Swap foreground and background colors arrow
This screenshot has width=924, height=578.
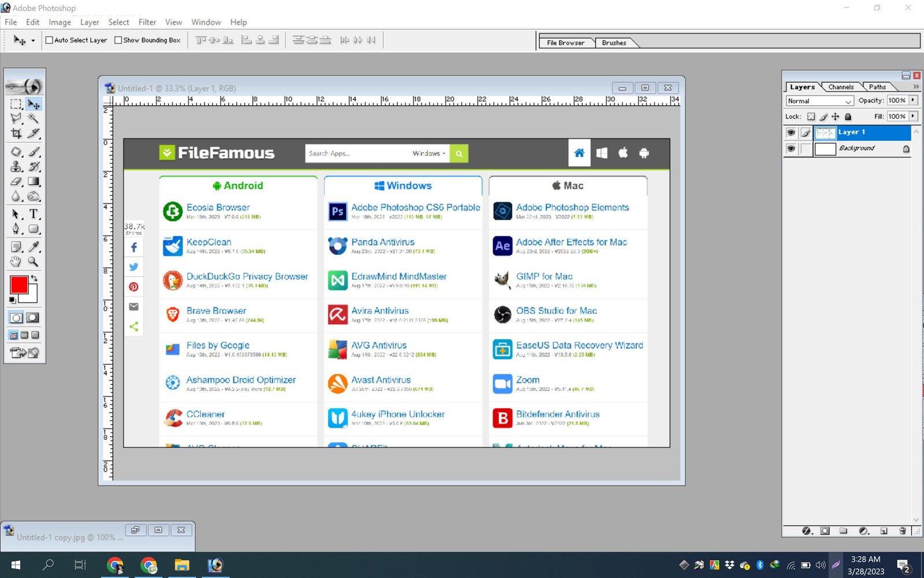coord(35,279)
